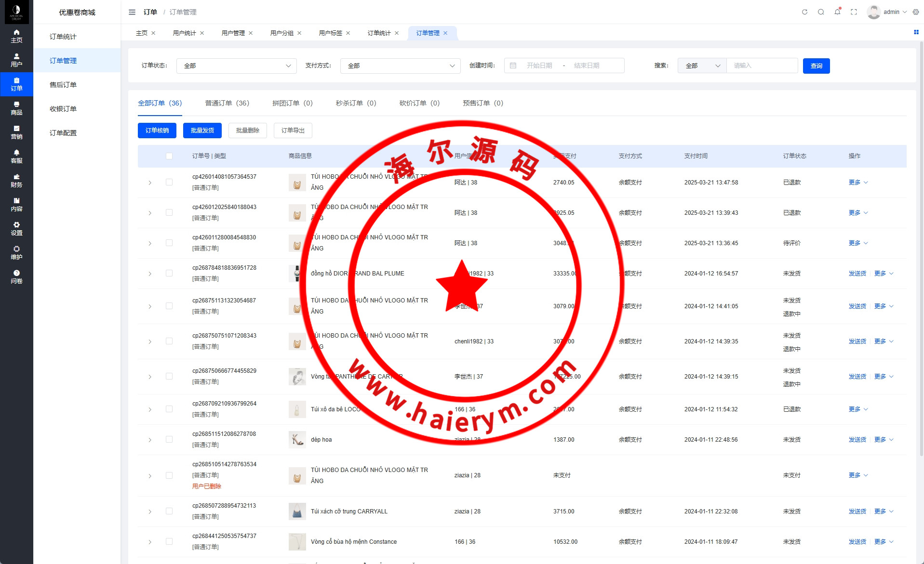Open 商品 section in left sidebar
924x564 pixels.
point(16,108)
